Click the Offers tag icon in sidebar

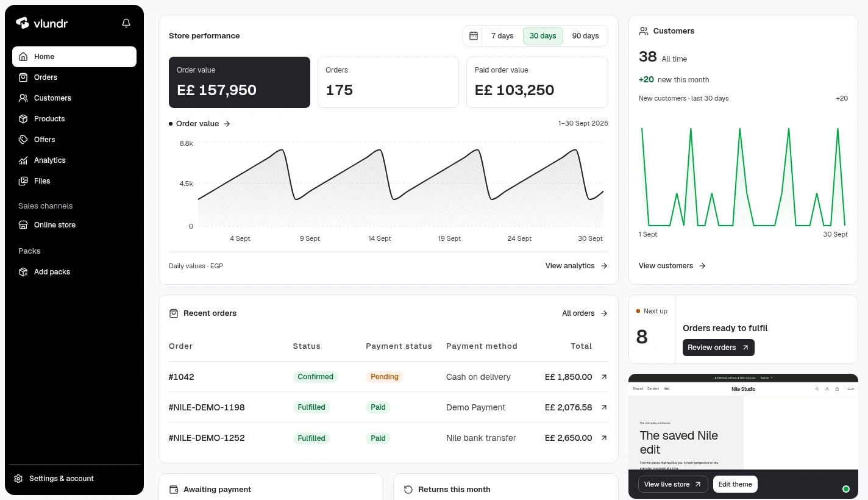[x=23, y=140]
